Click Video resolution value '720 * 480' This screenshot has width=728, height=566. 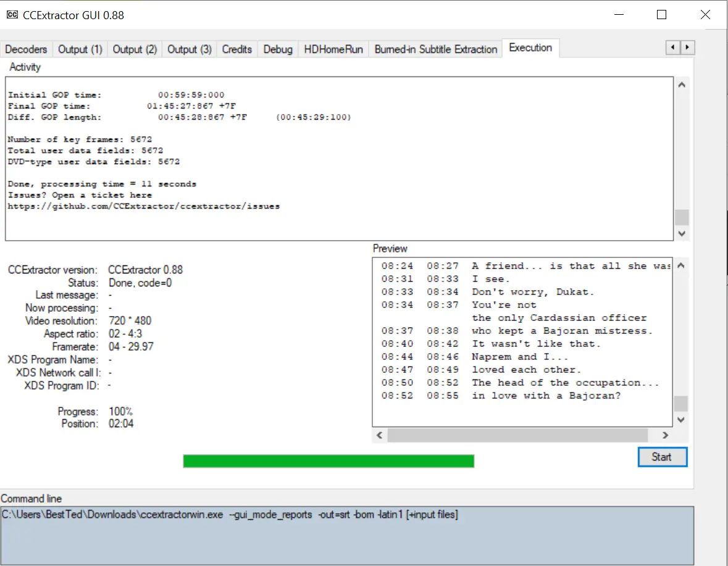130,321
